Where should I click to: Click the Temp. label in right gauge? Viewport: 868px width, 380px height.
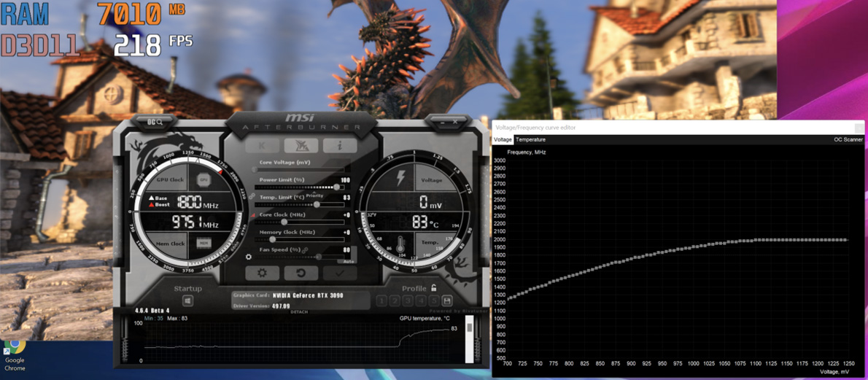tap(430, 243)
